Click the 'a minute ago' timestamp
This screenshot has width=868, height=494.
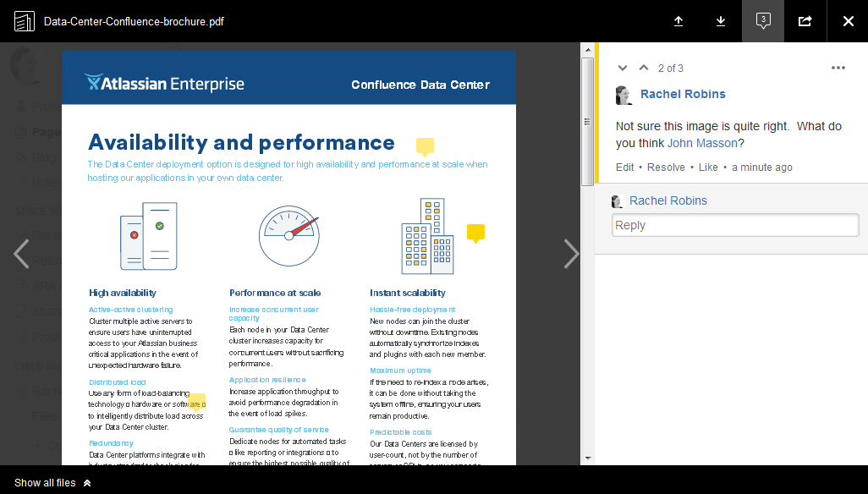761,167
